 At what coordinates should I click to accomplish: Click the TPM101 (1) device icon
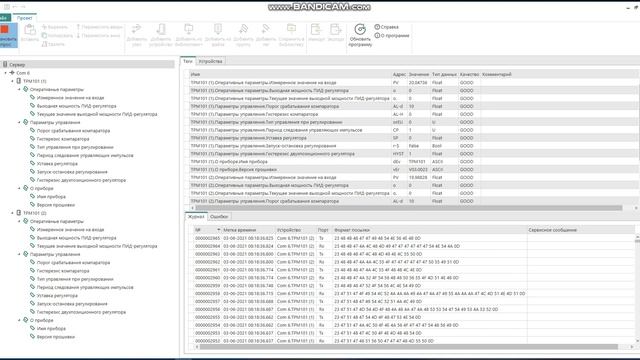(19, 81)
